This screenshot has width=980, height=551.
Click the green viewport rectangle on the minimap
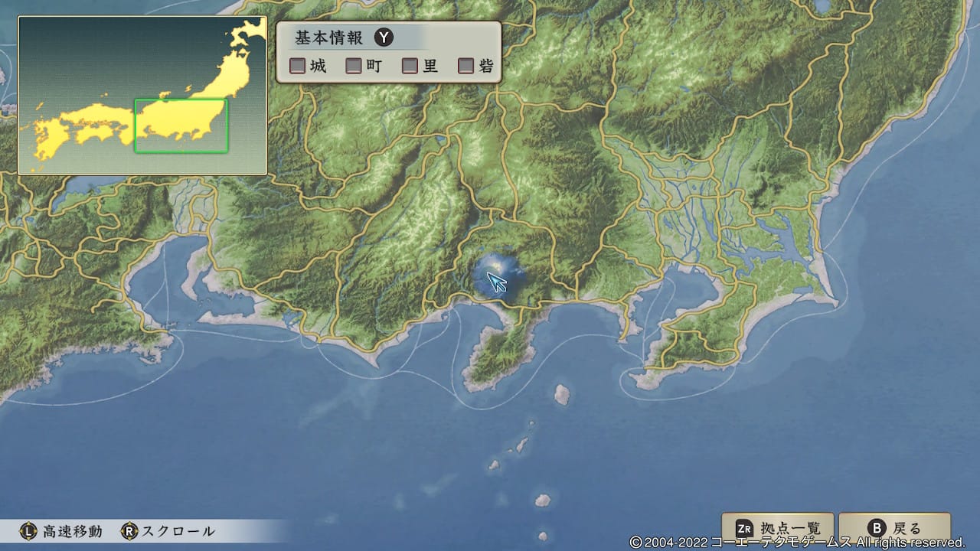click(x=181, y=125)
